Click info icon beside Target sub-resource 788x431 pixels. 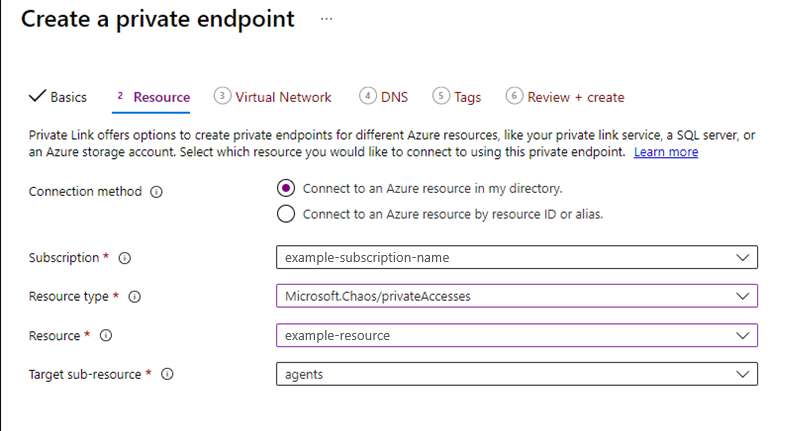(x=167, y=374)
